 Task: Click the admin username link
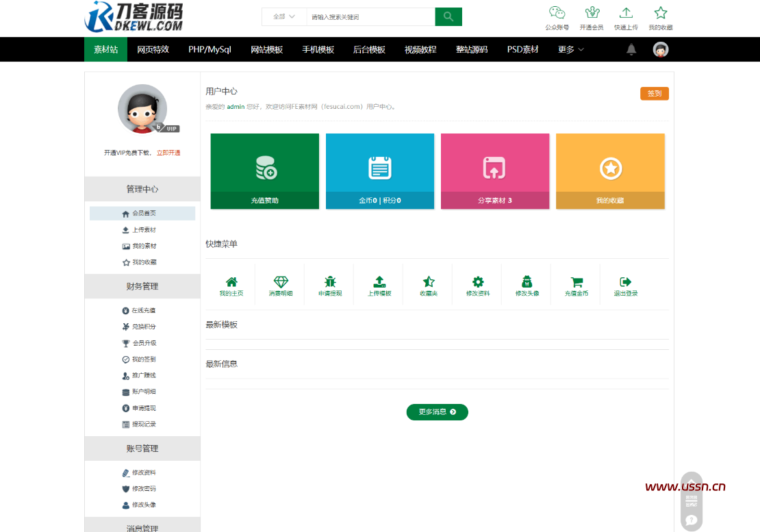coord(236,107)
